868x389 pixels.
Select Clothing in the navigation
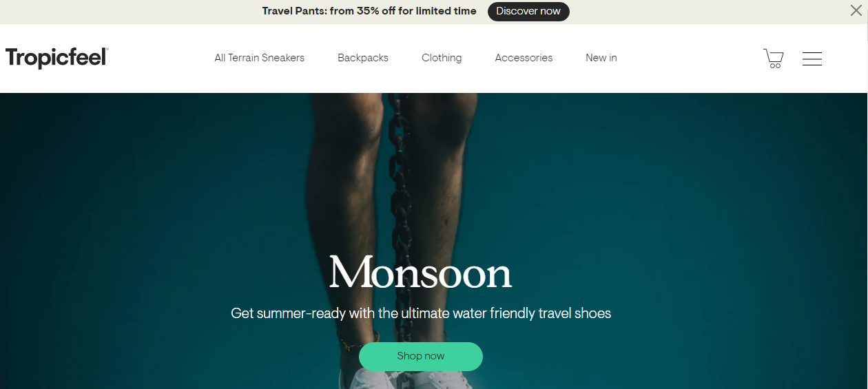coord(442,58)
